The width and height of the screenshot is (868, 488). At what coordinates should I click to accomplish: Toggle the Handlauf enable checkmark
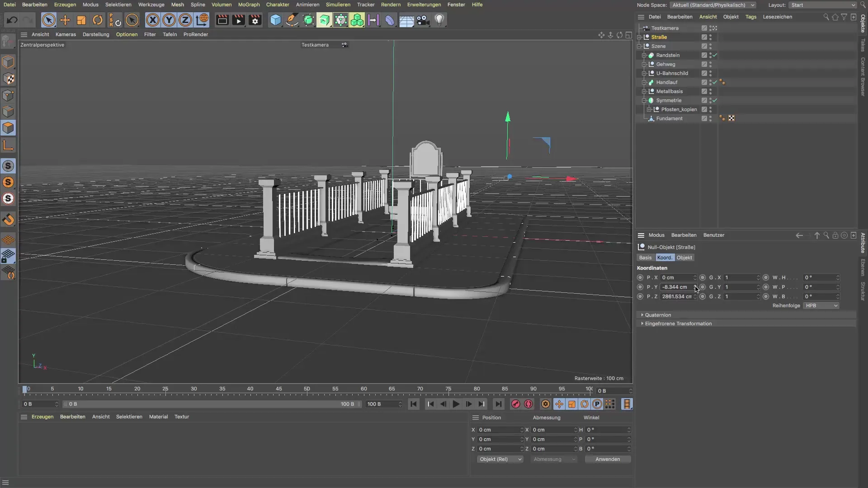[x=715, y=82]
